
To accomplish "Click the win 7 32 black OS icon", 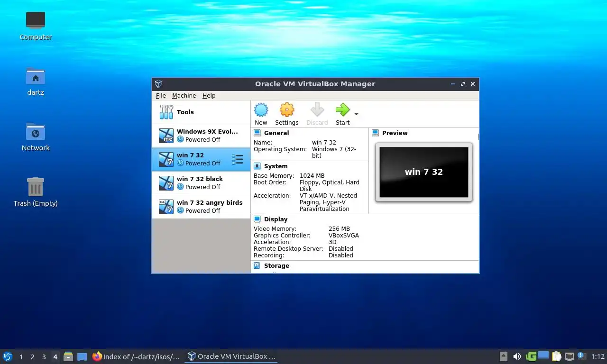I will pos(166,183).
